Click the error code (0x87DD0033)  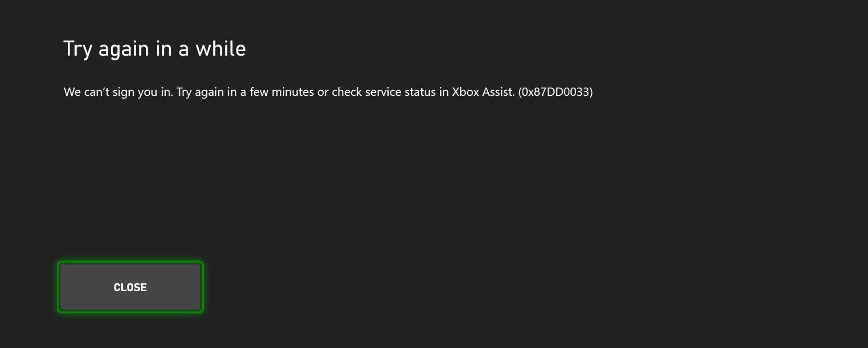[x=556, y=92]
